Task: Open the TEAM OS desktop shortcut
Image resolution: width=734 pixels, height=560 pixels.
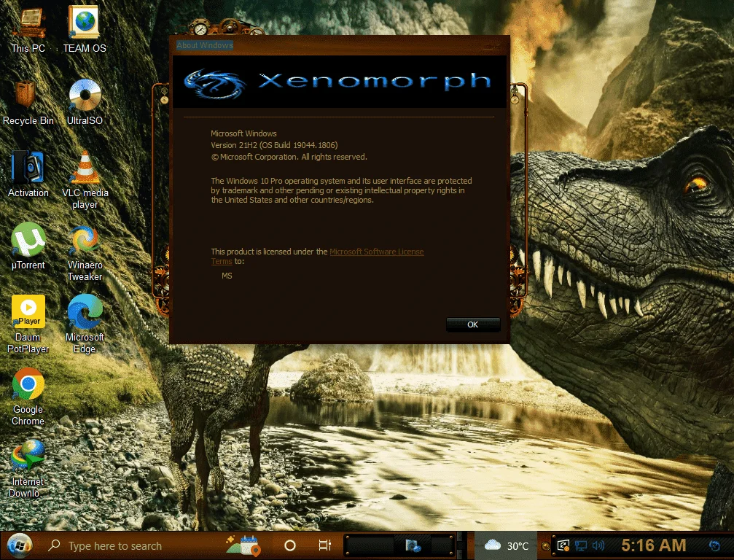Action: pyautogui.click(x=85, y=29)
